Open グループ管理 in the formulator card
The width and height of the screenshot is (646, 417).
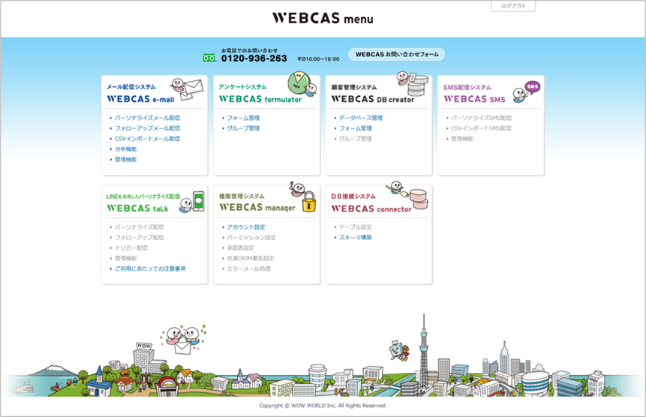pos(243,128)
